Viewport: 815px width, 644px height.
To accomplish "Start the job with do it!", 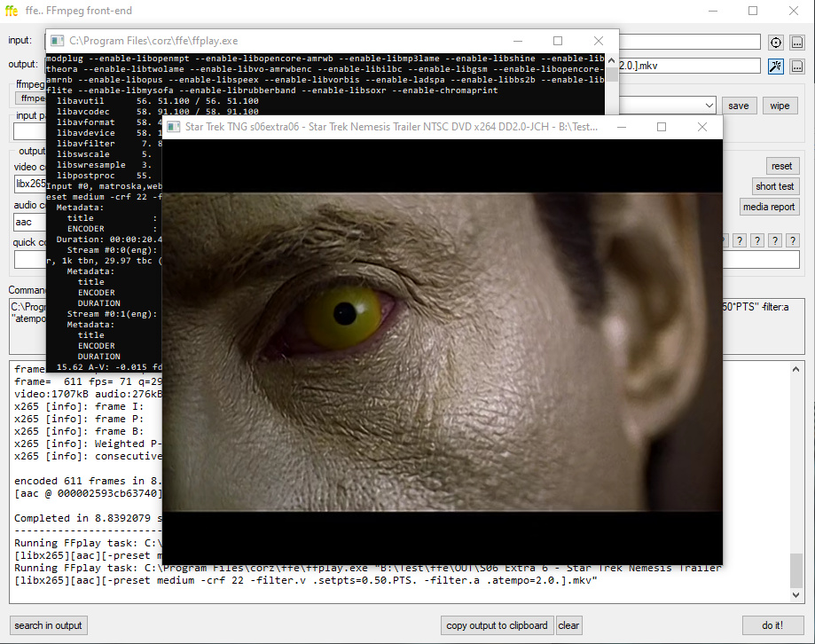I will (772, 625).
